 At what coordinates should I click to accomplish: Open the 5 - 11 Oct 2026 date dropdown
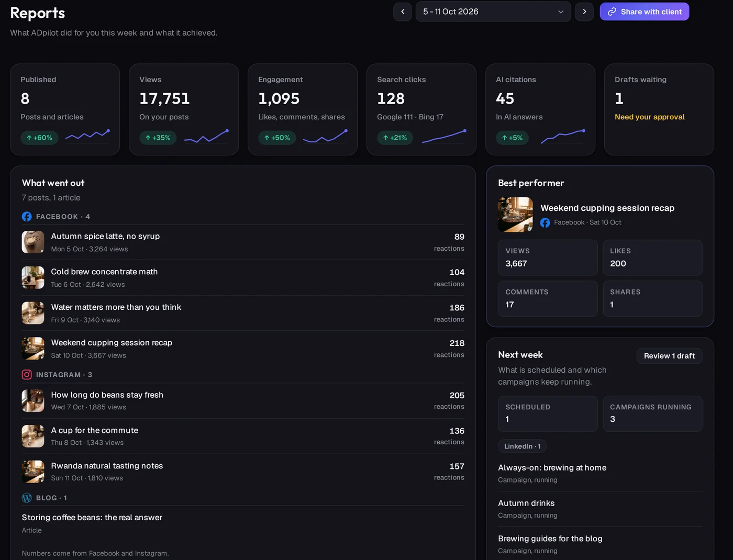(493, 12)
